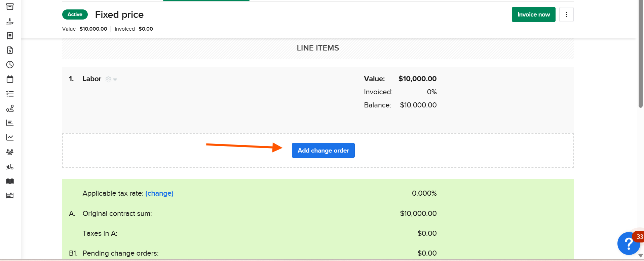Open the clock time tracking icon
Image resolution: width=644 pixels, height=261 pixels.
pos(10,65)
